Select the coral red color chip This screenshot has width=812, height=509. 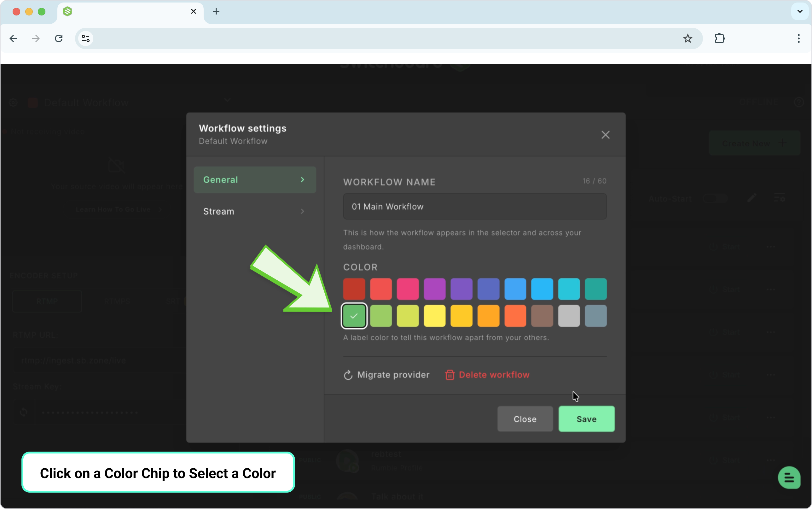coord(381,289)
